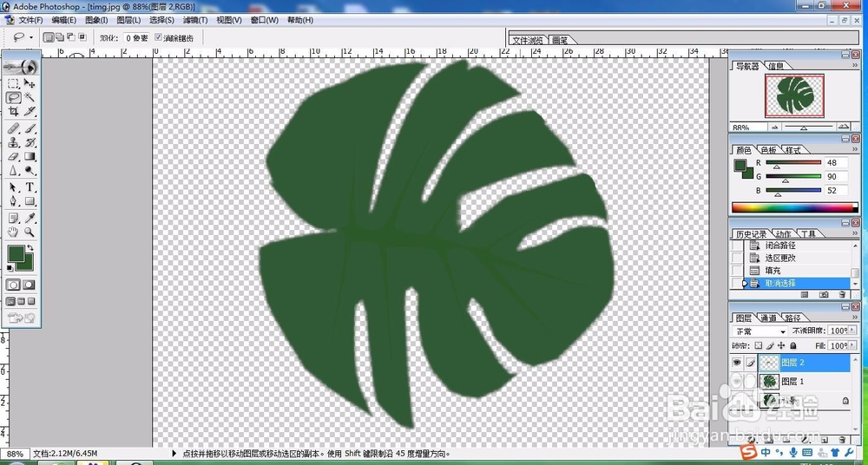Select the Notes tool
Screen dimensions: 868x465
point(13,219)
